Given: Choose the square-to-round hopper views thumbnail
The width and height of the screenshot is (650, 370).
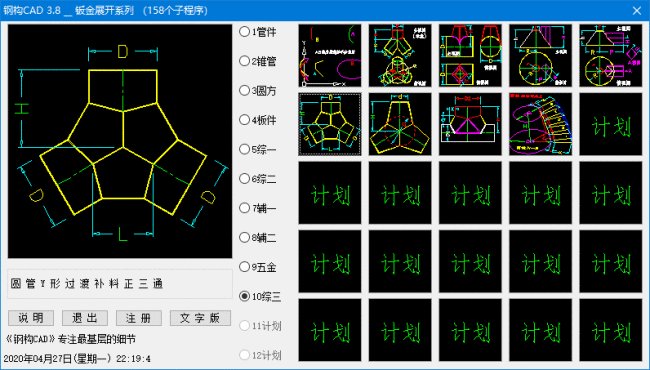Looking at the screenshot, I should click(470, 56).
